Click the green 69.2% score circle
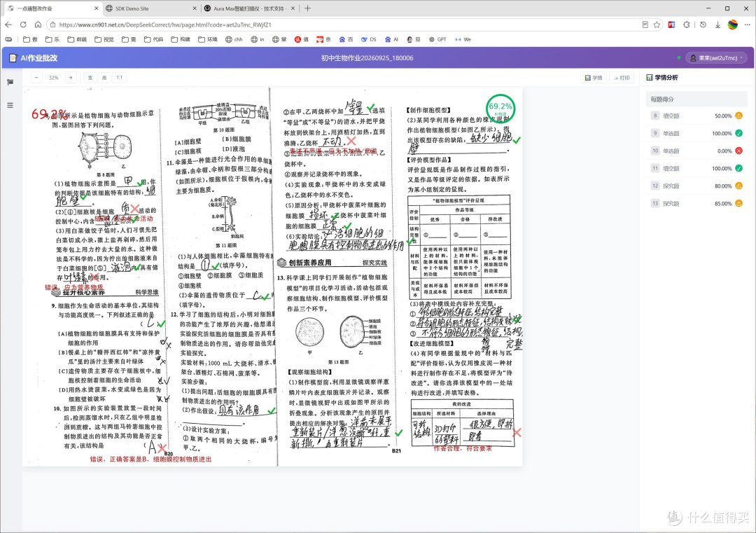The image size is (756, 533). click(500, 109)
